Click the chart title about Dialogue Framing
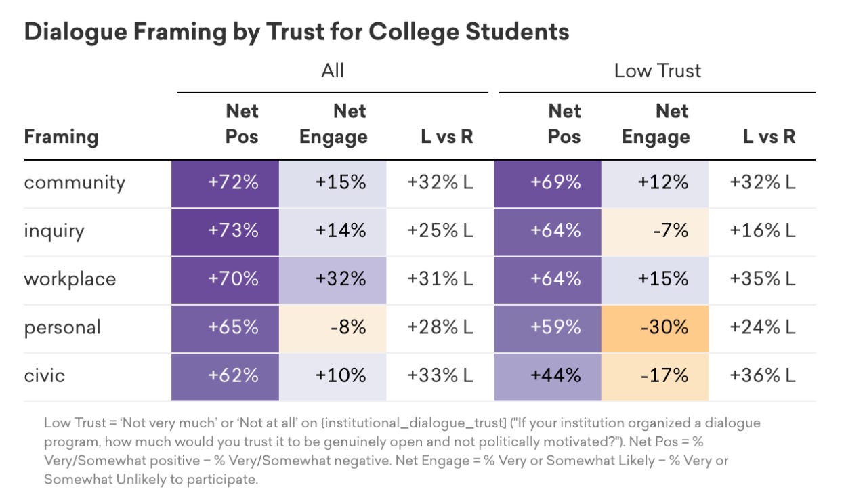 tap(296, 32)
